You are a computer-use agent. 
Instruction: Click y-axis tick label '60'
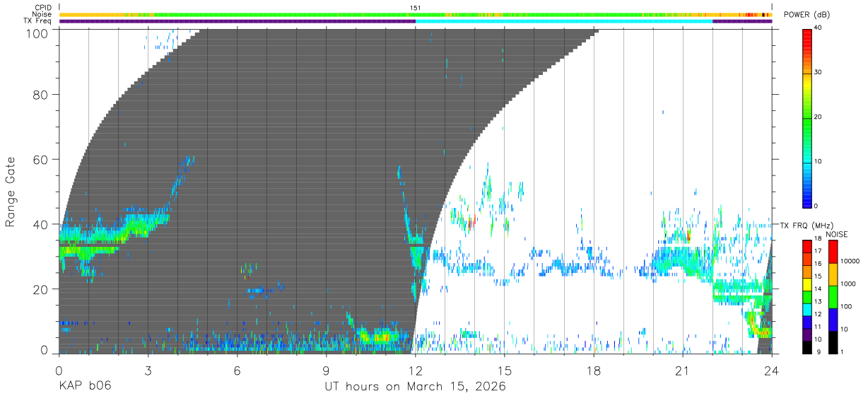click(40, 159)
